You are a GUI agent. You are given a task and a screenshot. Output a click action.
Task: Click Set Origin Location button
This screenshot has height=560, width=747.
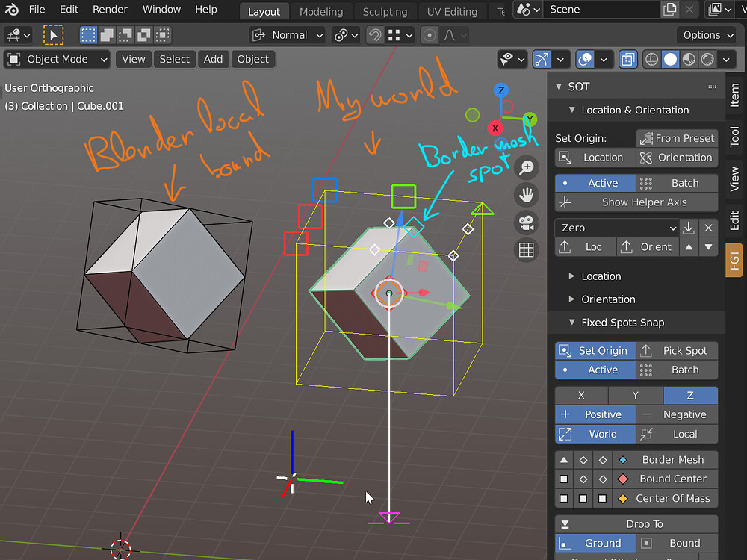pos(595,158)
